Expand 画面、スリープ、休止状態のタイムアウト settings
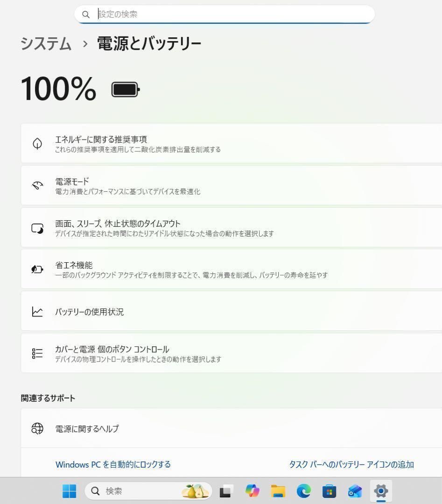 tap(233, 228)
